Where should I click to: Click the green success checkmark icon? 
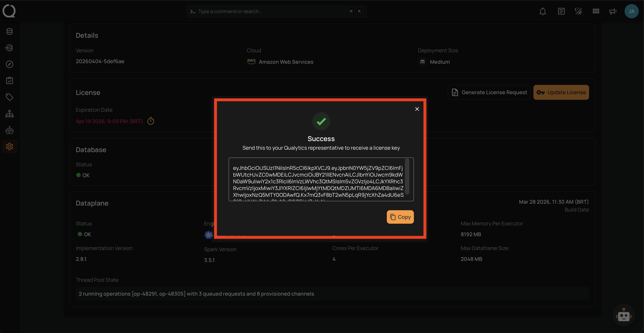click(321, 121)
